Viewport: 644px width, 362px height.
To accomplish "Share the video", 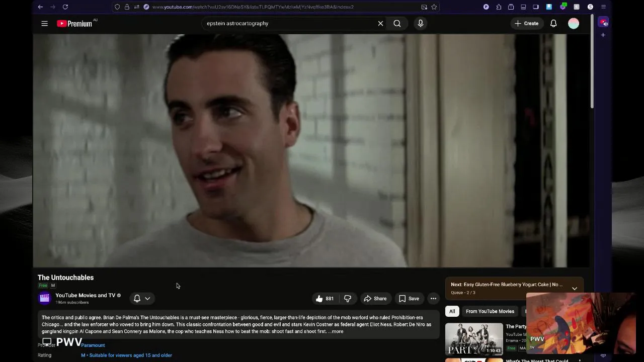I will 375,299.
